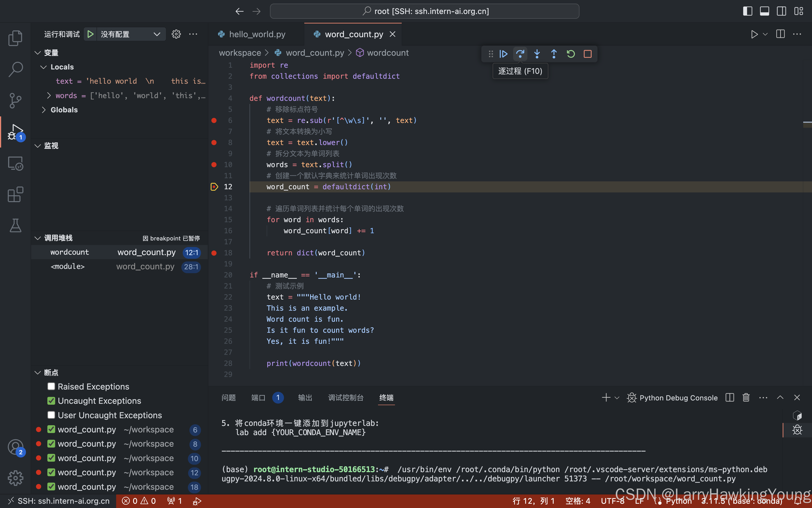Click the debug Continue button

tap(503, 54)
